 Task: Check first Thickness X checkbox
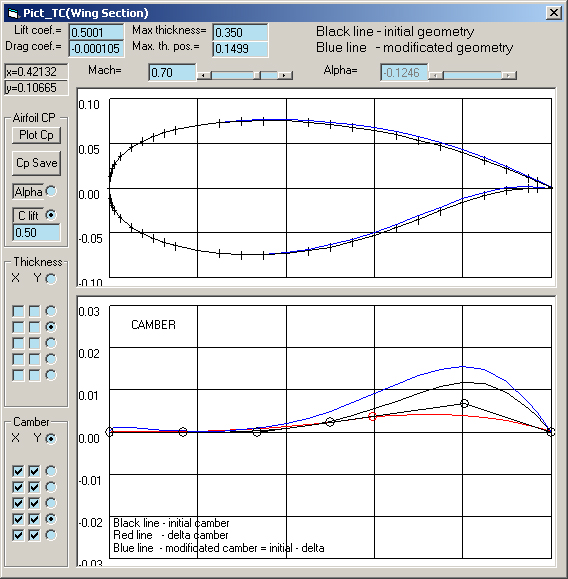point(18,311)
